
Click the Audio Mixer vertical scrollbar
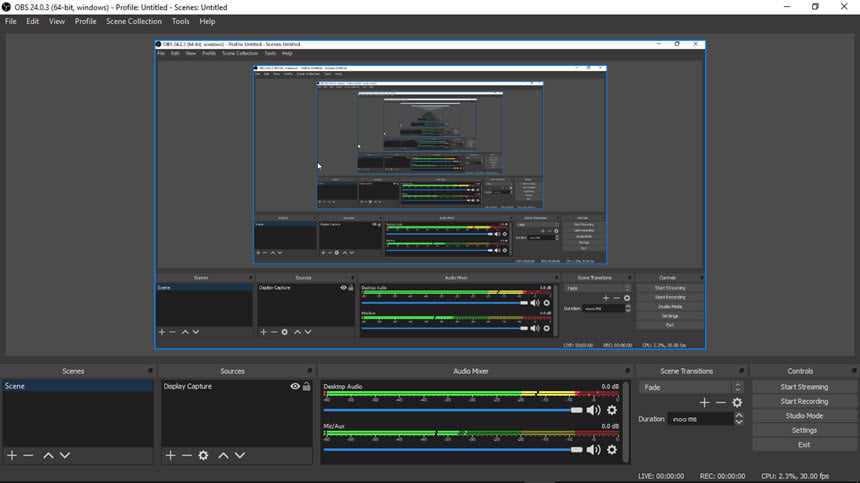pyautogui.click(x=626, y=422)
